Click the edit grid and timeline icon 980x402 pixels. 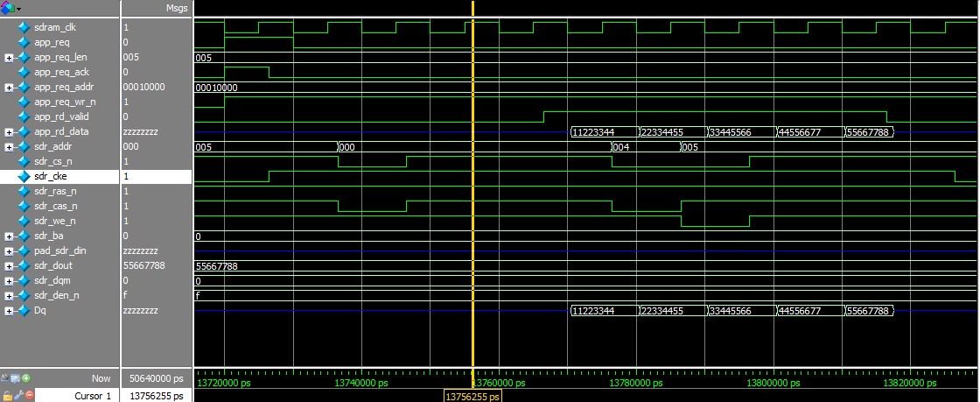pyautogui.click(x=16, y=378)
